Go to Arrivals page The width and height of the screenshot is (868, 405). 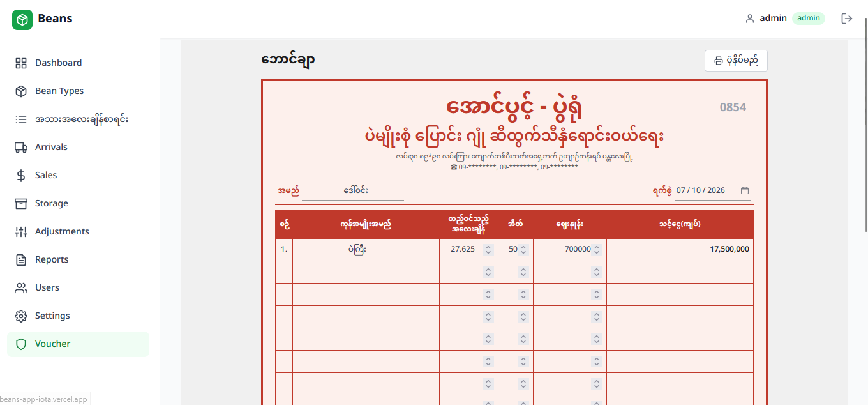click(78, 147)
